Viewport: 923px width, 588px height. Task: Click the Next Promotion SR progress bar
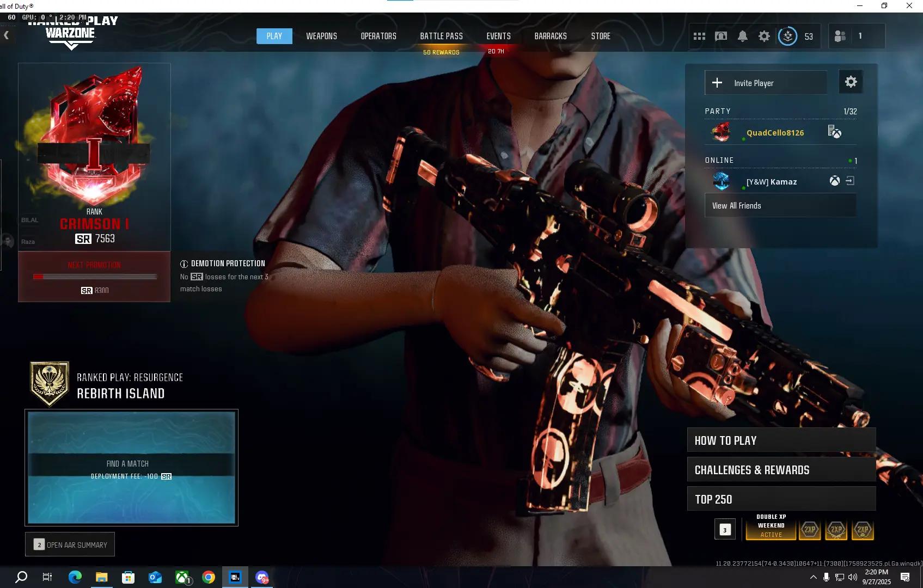click(x=95, y=277)
